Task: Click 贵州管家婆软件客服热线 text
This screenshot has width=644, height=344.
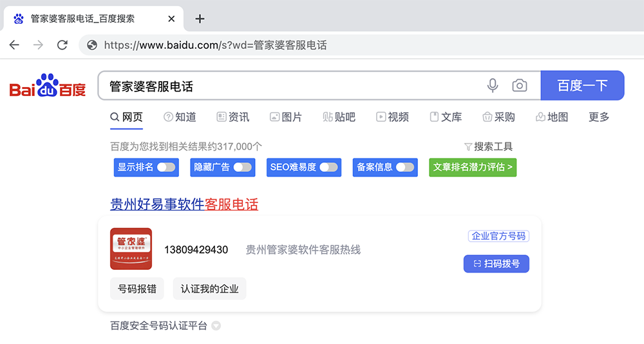Action: click(303, 250)
